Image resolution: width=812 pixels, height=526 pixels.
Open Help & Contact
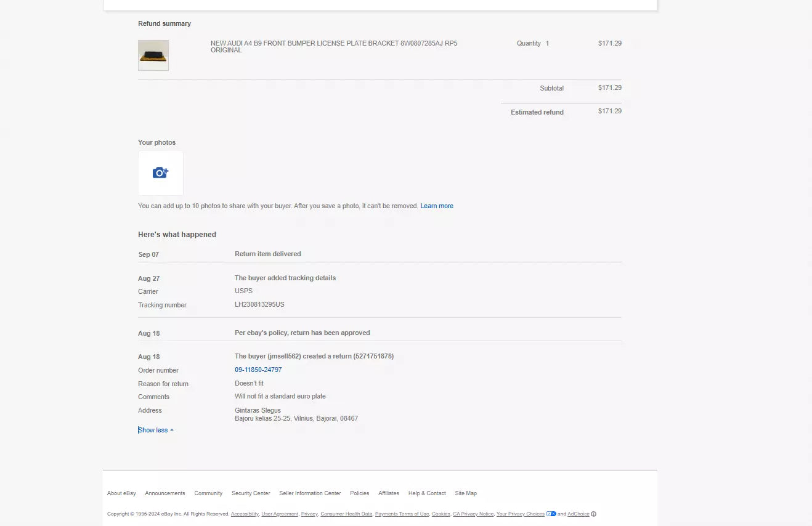click(x=427, y=493)
